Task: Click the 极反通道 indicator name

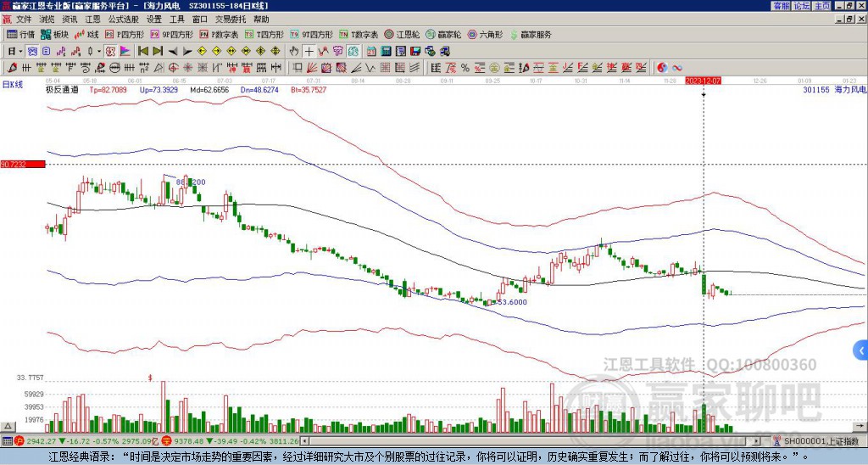Action: [x=62, y=89]
